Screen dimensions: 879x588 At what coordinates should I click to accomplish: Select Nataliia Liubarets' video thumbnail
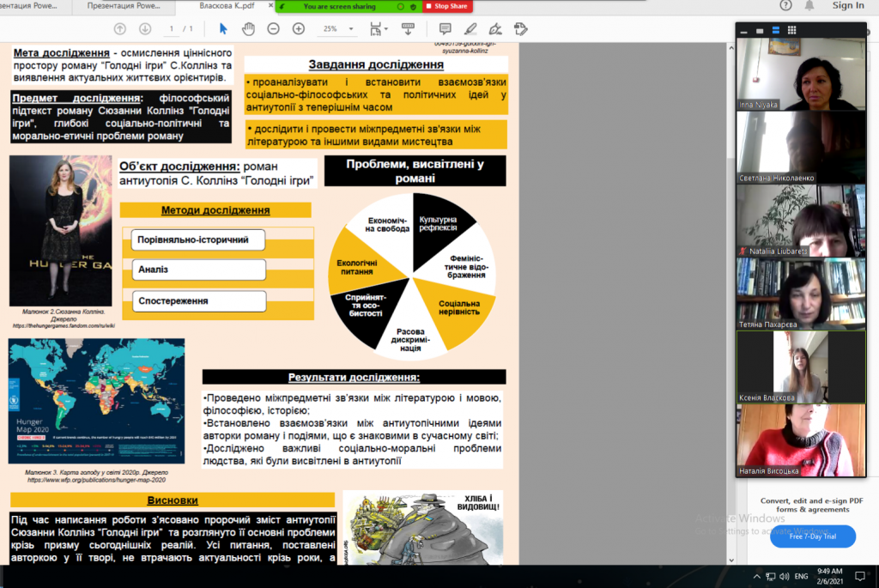[801, 221]
